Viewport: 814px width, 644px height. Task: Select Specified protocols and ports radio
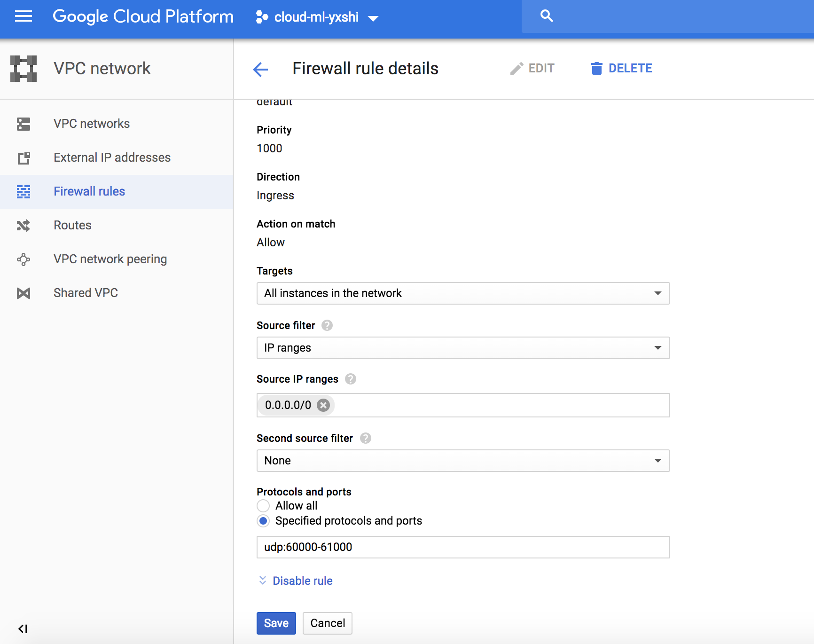tap(263, 521)
